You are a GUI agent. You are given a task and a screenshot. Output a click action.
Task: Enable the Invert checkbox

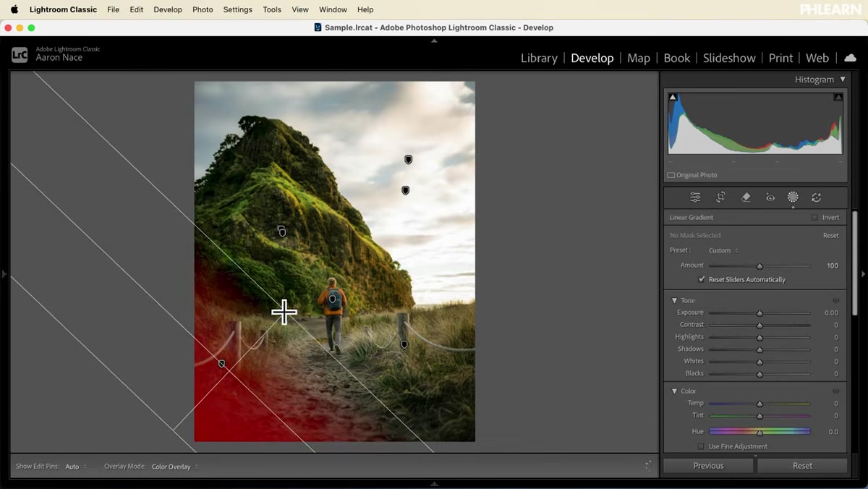pos(814,217)
